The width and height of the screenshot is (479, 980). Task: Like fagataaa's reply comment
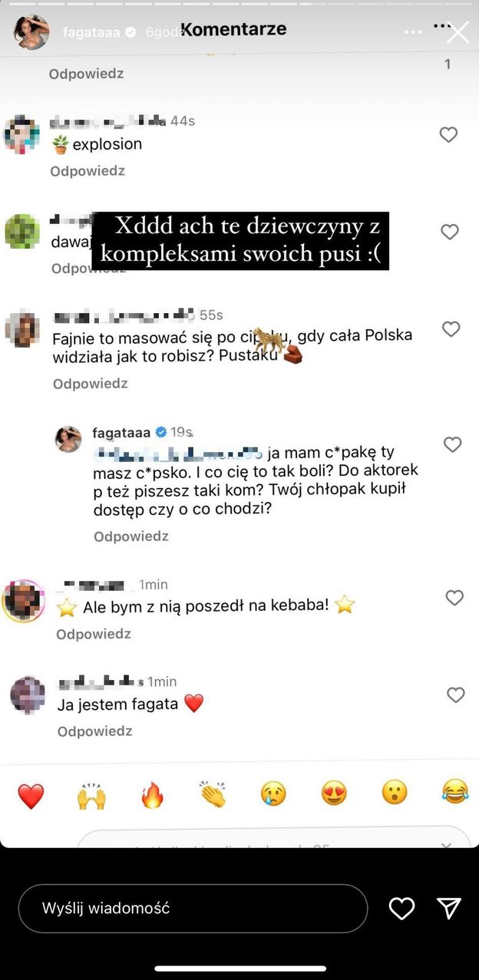click(x=453, y=444)
